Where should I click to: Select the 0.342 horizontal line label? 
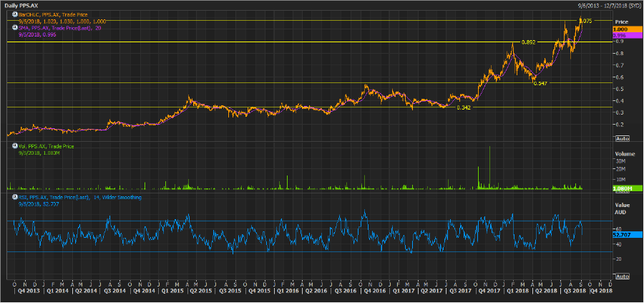tap(463, 107)
